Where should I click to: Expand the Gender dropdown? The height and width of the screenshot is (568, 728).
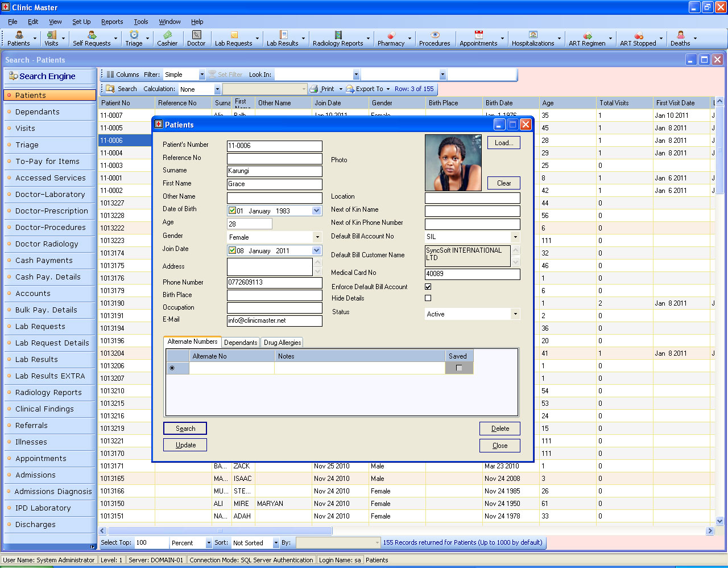[317, 237]
